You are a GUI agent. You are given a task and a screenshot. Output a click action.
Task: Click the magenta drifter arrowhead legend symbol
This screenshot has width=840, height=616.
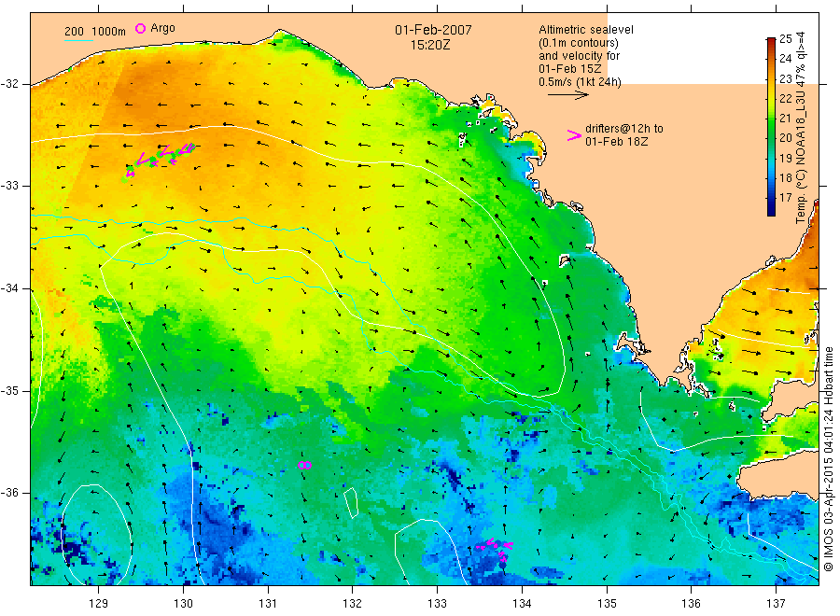(x=574, y=135)
